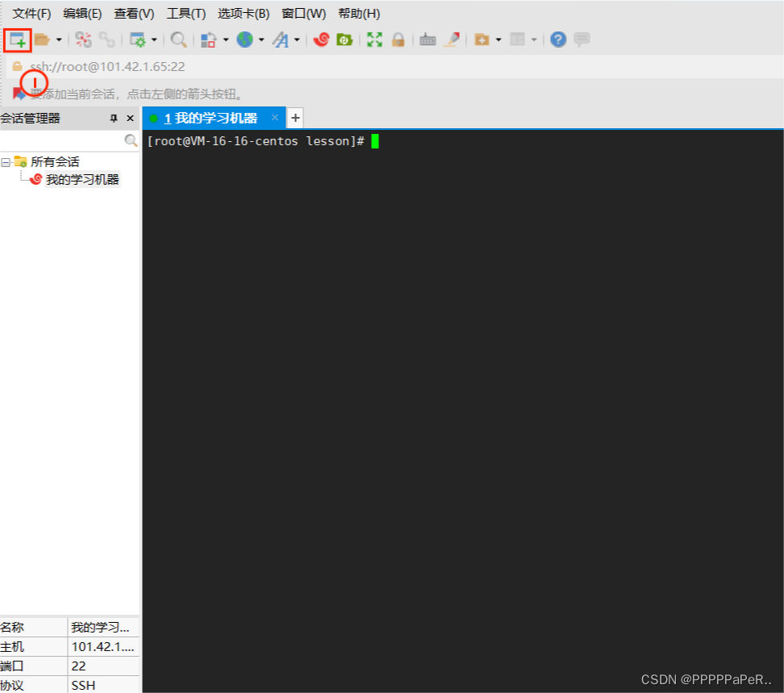The image size is (784, 693).
Task: Select 我的学习机器 session in tree
Action: point(82,179)
